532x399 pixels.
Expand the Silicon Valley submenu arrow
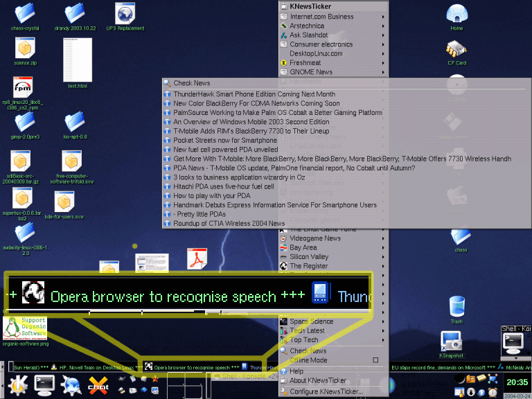(x=383, y=256)
